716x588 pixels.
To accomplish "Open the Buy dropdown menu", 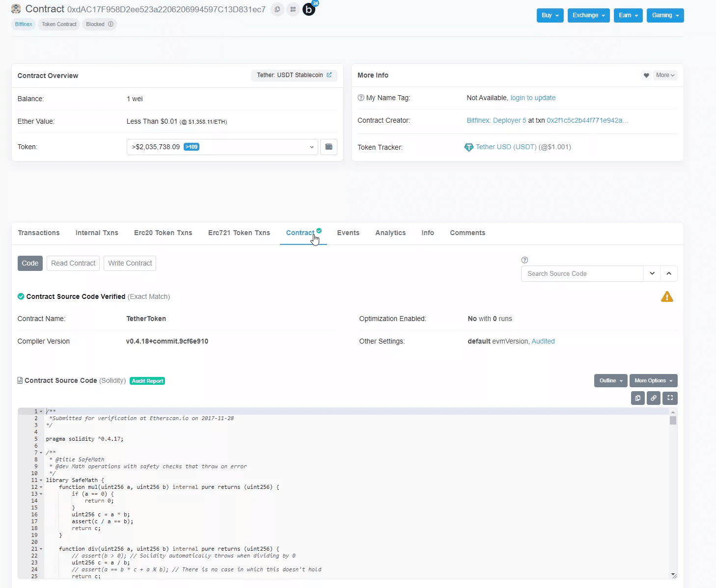I will (550, 15).
